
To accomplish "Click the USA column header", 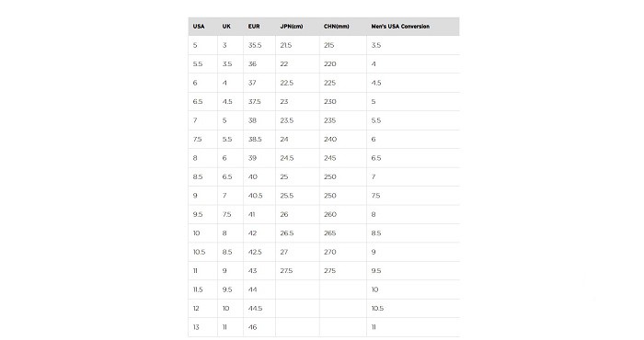I will coord(199,27).
